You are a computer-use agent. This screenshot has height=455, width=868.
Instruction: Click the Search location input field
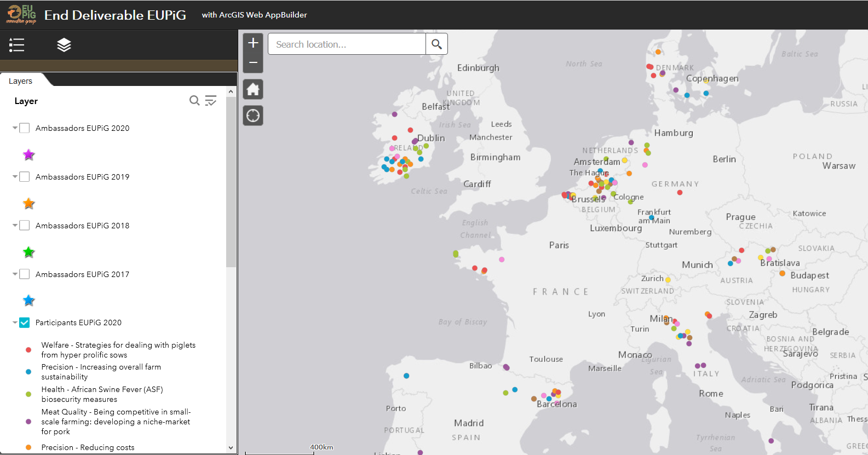click(x=347, y=44)
